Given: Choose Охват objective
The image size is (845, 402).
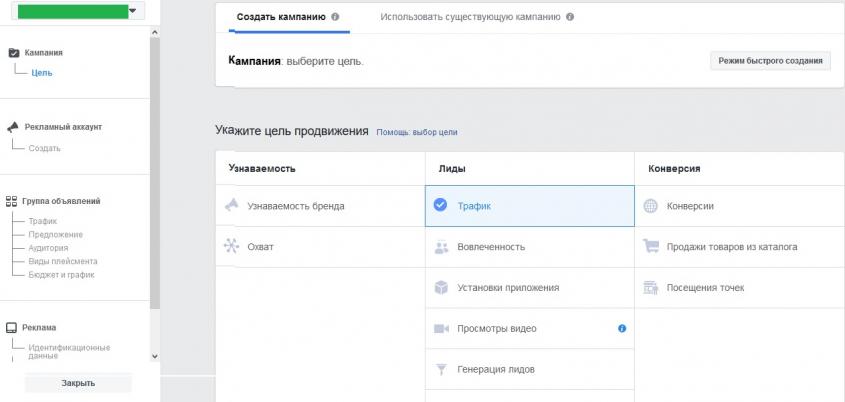Looking at the screenshot, I should coord(320,247).
